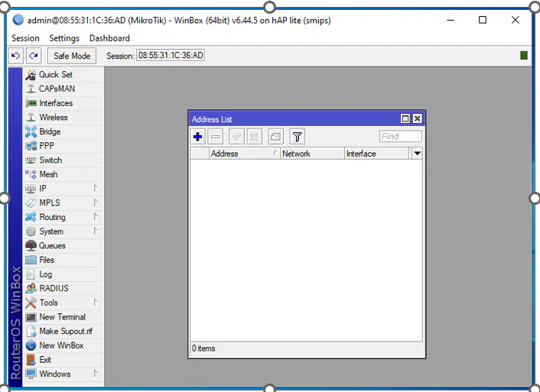540x392 pixels.
Task: Open the Log window
Action: pos(63,274)
